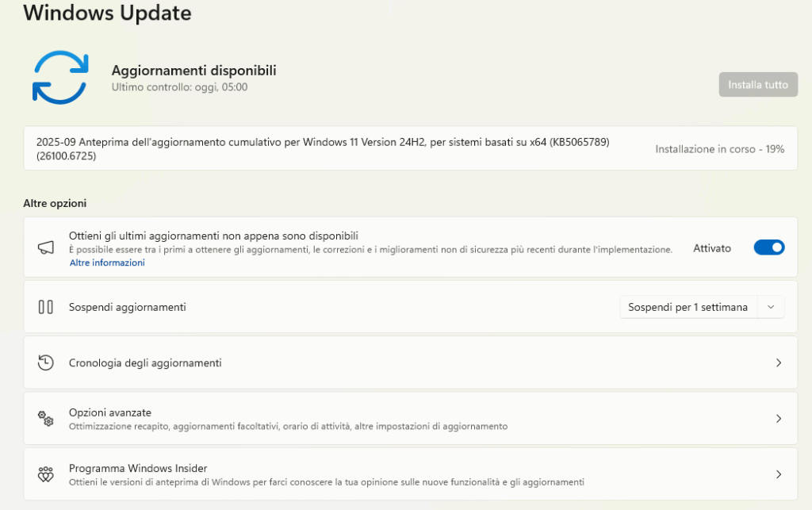Viewport: 812px width, 510px height.
Task: Click the chevron on Programma Windows Insider row
Action: (778, 474)
